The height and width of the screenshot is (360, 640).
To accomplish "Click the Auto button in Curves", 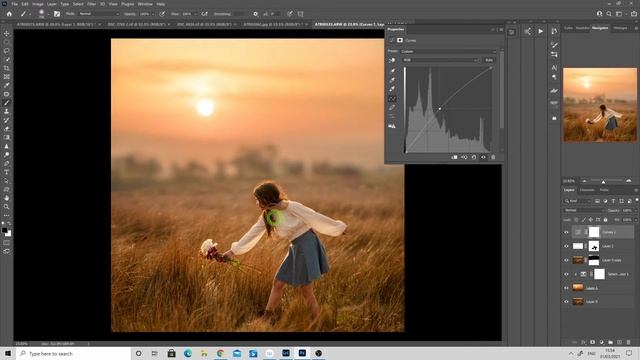I will click(x=489, y=60).
